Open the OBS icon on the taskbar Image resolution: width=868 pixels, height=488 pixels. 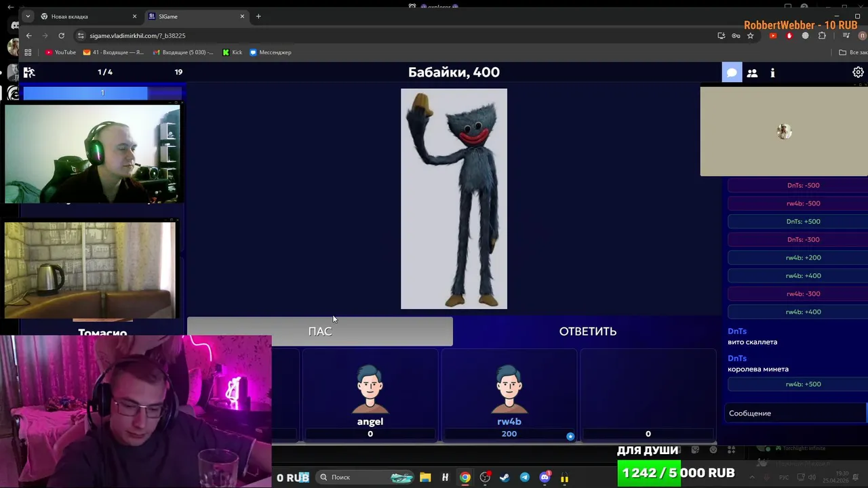pyautogui.click(x=485, y=477)
